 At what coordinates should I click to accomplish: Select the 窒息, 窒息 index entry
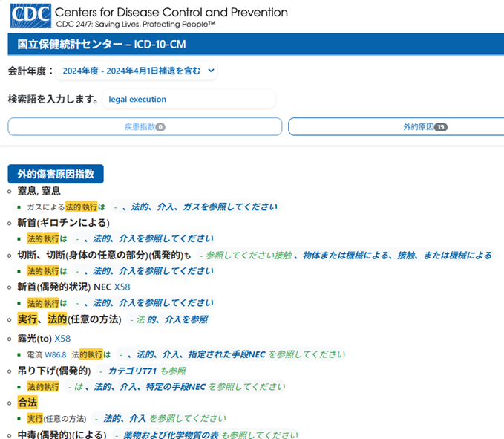pyautogui.click(x=39, y=191)
